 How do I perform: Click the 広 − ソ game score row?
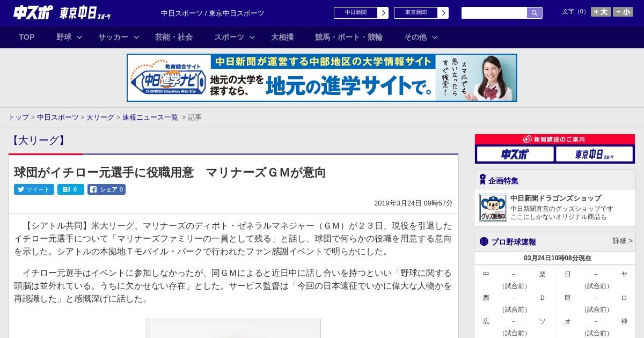click(x=514, y=321)
